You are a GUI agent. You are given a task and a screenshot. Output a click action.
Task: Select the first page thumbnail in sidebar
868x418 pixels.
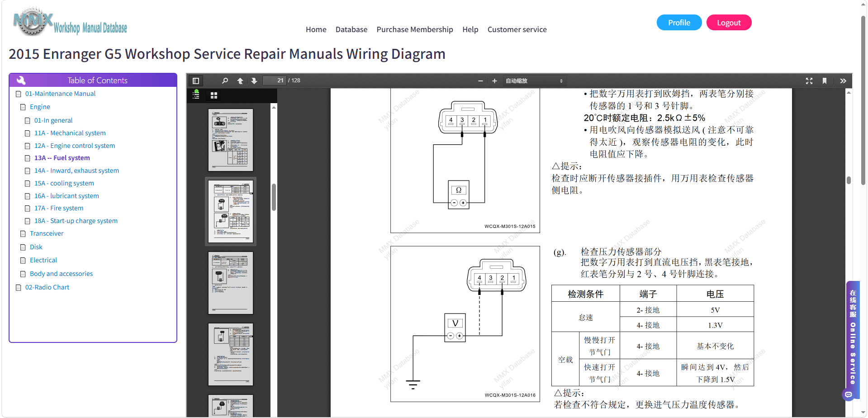231,140
